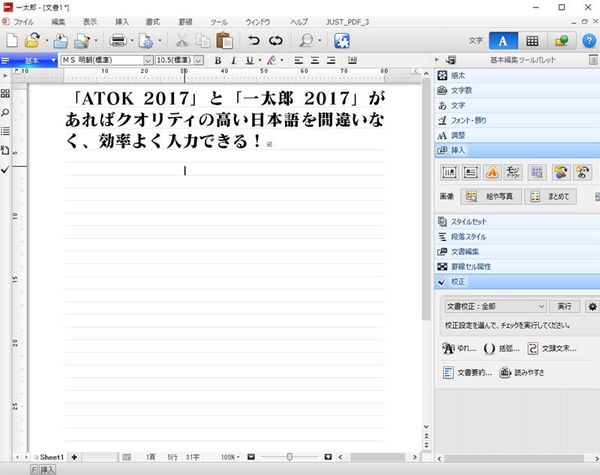This screenshot has width=600, height=475.
Task: Create a new blank document from toolbar
Action: [12, 41]
